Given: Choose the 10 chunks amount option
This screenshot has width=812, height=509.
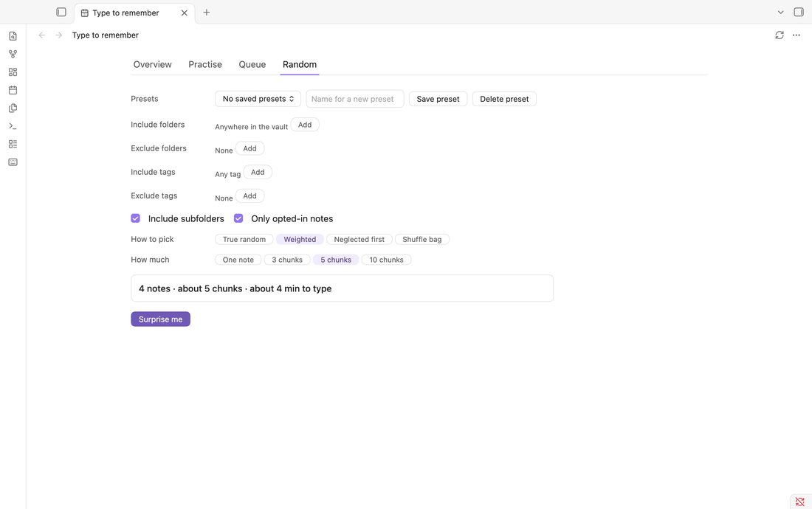Looking at the screenshot, I should click(x=386, y=260).
